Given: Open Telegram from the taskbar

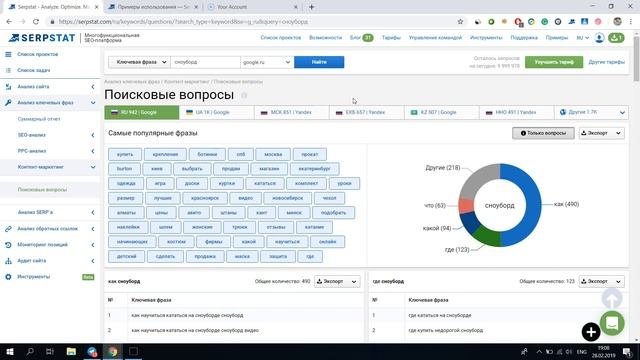Looking at the screenshot, I should pos(92,351).
